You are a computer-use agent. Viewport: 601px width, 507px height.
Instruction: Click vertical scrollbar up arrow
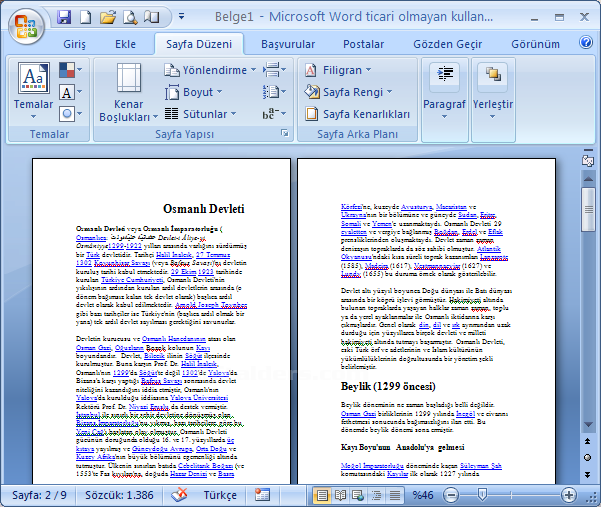click(588, 179)
